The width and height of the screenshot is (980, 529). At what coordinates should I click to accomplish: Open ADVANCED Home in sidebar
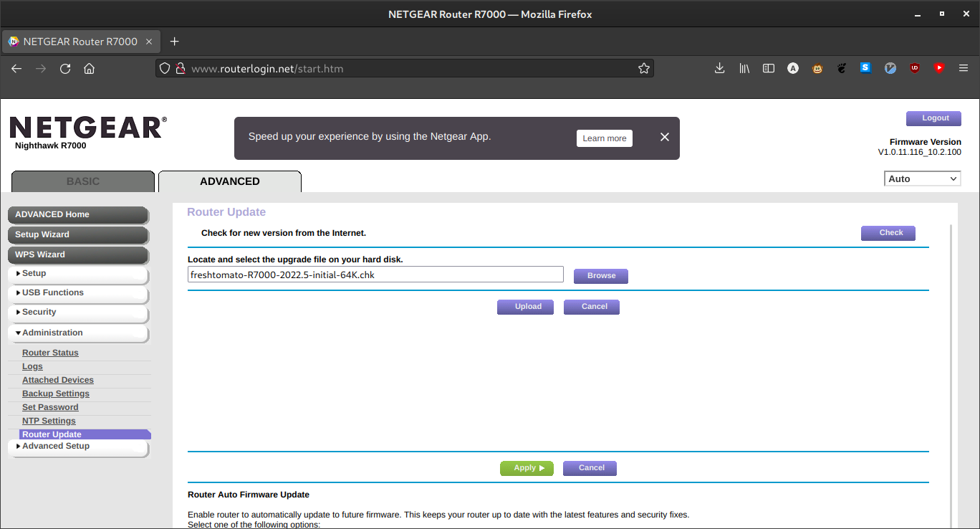pos(78,214)
